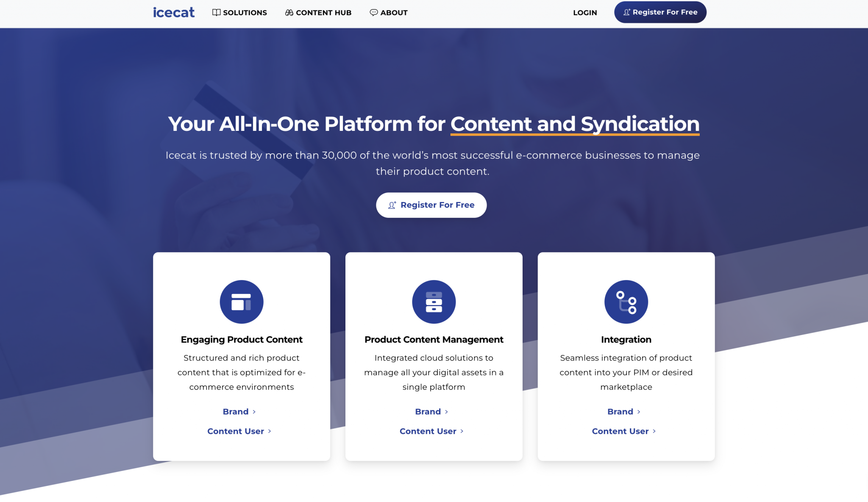868x502 pixels.
Task: Click chevron next to Brand in Engaging card
Action: coord(254,412)
